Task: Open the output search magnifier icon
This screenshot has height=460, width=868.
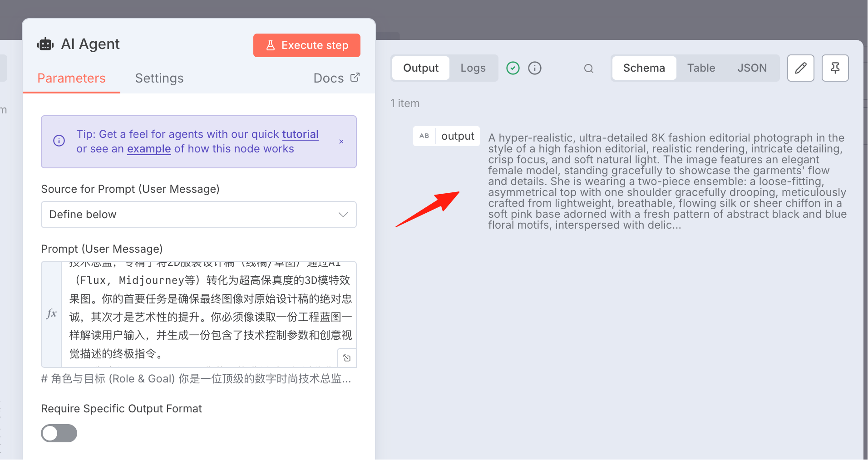Action: point(589,69)
